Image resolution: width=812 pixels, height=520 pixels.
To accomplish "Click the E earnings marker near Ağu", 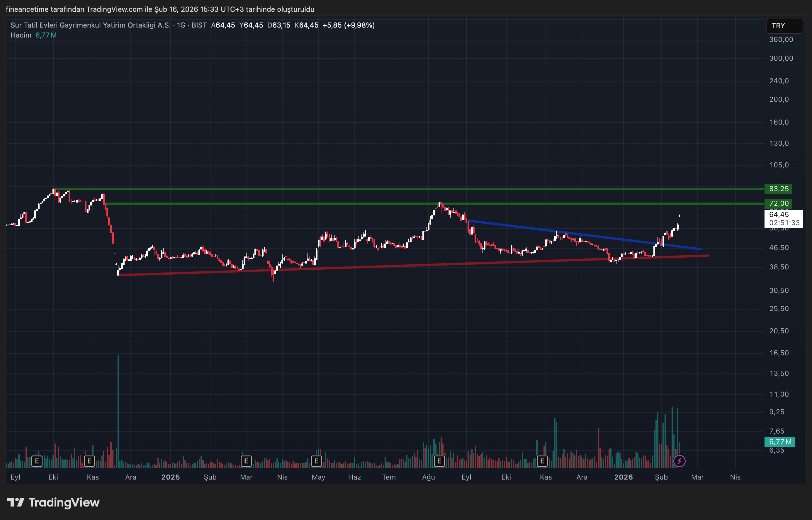I will (439, 461).
